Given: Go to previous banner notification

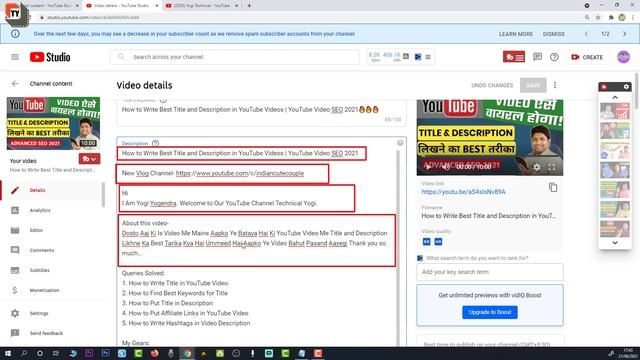Looking at the screenshot, I should click(x=586, y=34).
